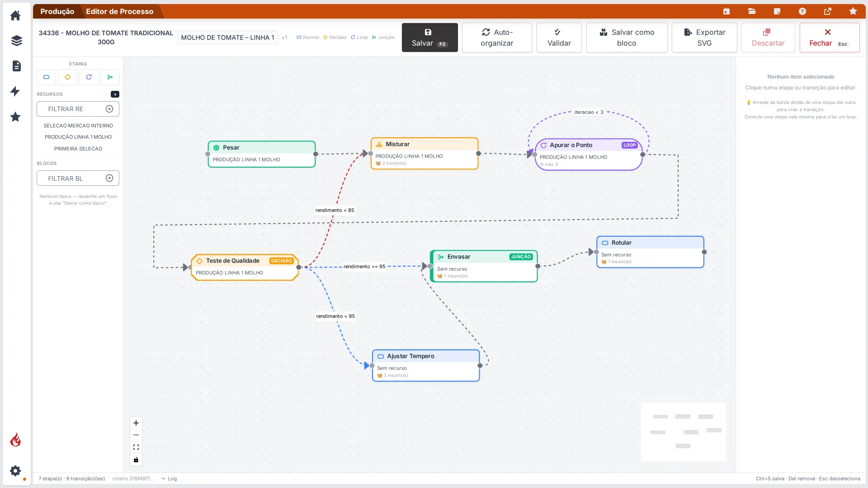Clear the FILTRAR BL filter
The height and width of the screenshot is (488, 868).
pyautogui.click(x=109, y=178)
